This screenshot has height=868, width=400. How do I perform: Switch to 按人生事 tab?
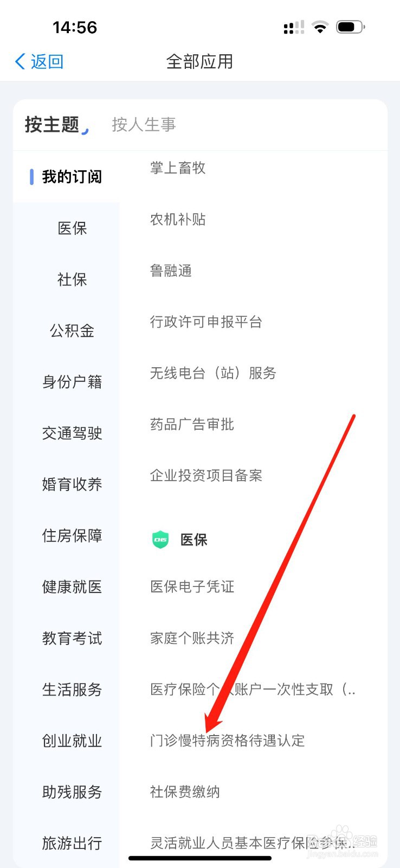[144, 125]
